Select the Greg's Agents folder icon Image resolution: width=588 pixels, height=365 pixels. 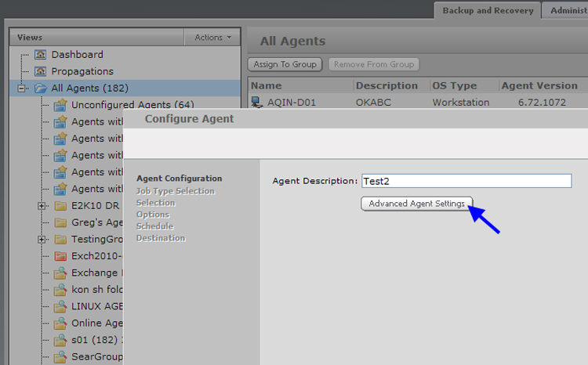[60, 222]
